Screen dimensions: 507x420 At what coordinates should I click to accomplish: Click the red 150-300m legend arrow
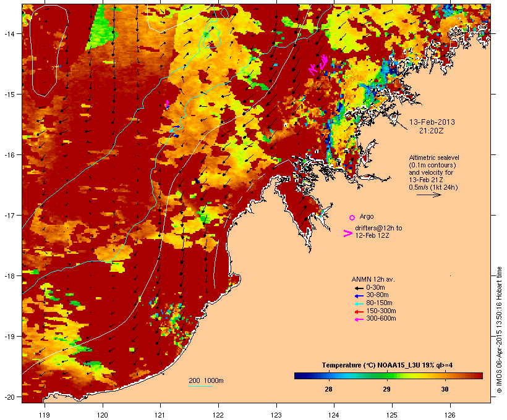tap(359, 311)
